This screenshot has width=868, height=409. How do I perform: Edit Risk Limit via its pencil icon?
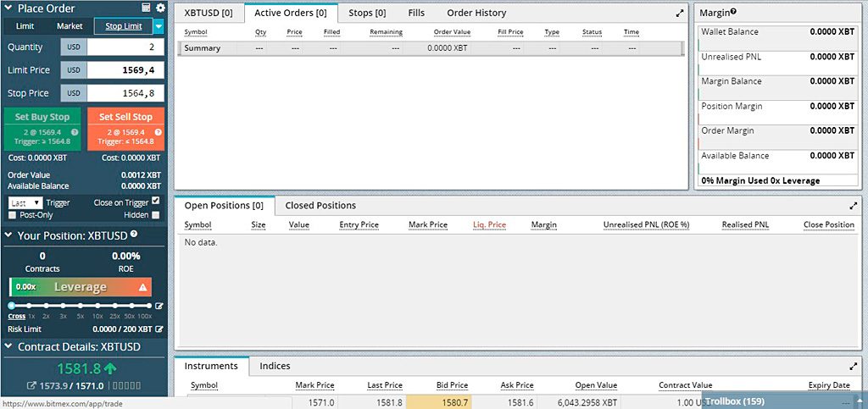(x=159, y=329)
